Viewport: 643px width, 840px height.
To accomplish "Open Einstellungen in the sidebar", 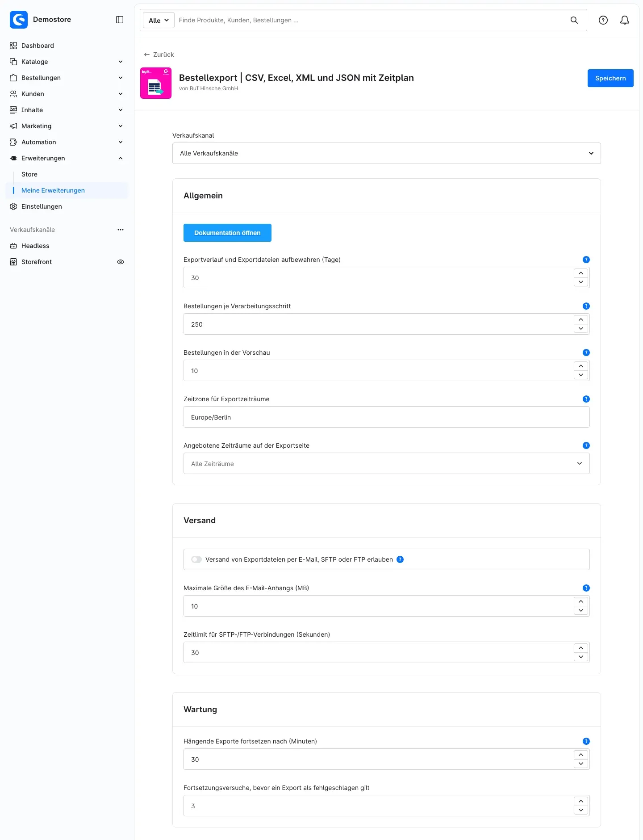I will pos(67,206).
